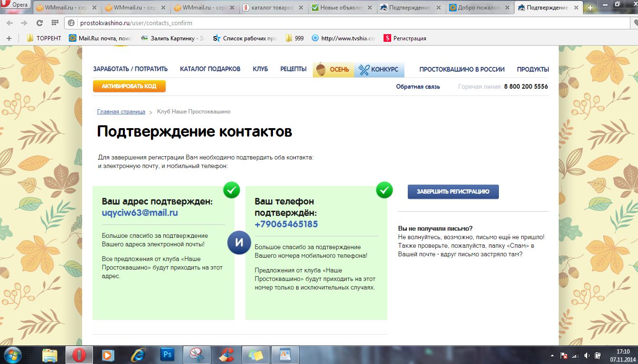This screenshot has height=364, width=638.
Task: Go back to the previous page
Action: pyautogui.click(x=10, y=23)
